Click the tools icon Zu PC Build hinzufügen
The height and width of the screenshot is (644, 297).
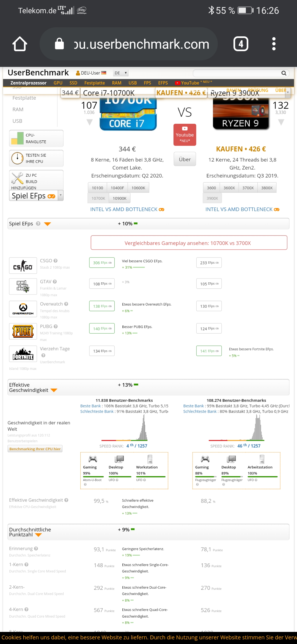(x=17, y=178)
